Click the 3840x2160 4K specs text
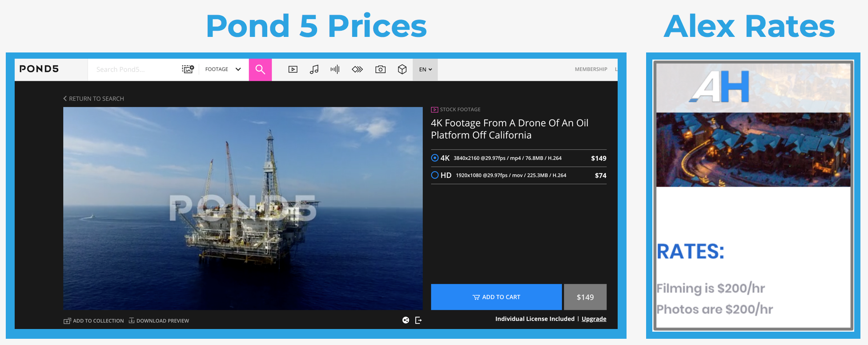The image size is (868, 345). (507, 158)
